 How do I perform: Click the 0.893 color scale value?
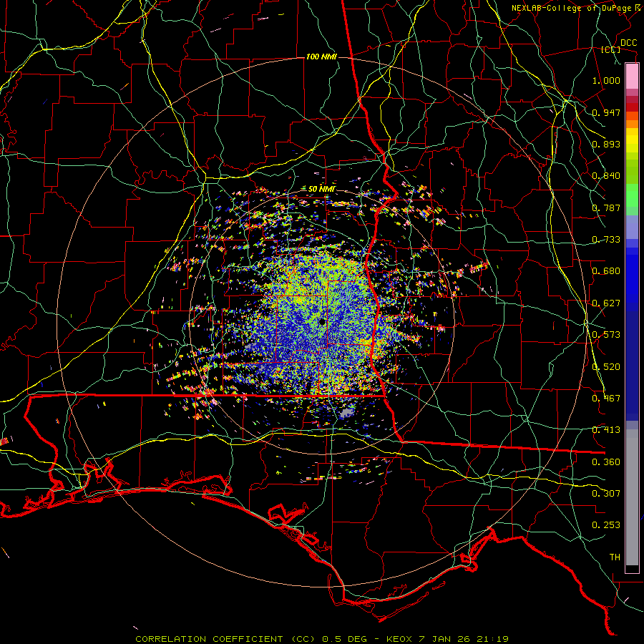(606, 144)
